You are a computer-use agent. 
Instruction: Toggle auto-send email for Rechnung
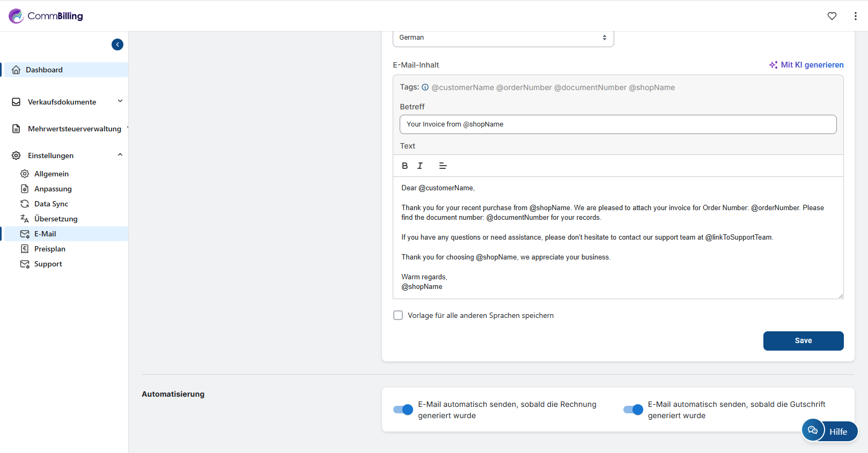point(403,410)
